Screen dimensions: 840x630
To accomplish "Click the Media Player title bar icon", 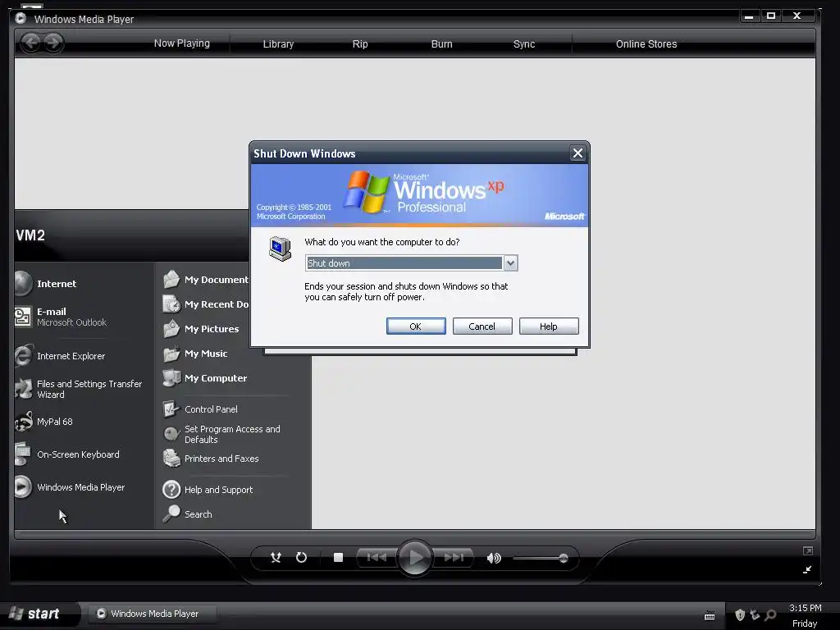I will tap(21, 18).
